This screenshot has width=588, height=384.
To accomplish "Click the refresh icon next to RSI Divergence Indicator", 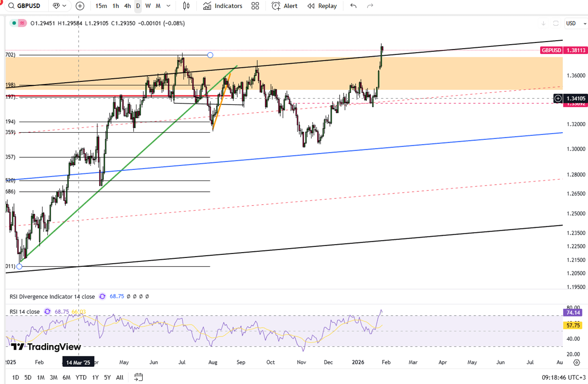I will (x=102, y=296).
